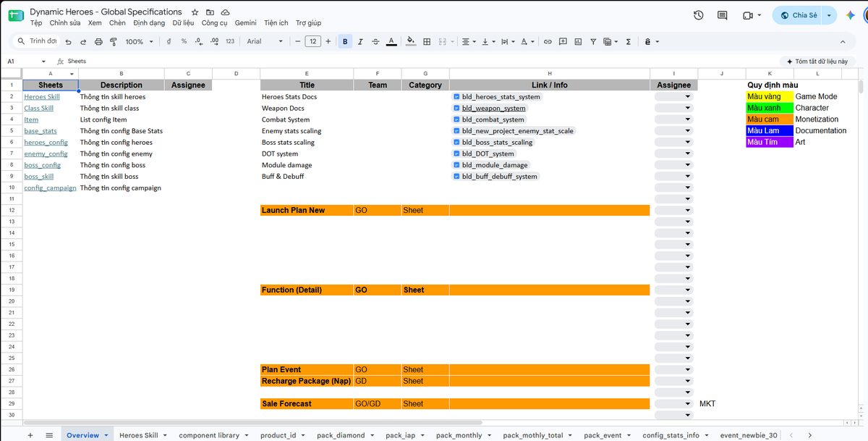Open the name box dropdown
This screenshot has width=868, height=441.
click(x=43, y=62)
